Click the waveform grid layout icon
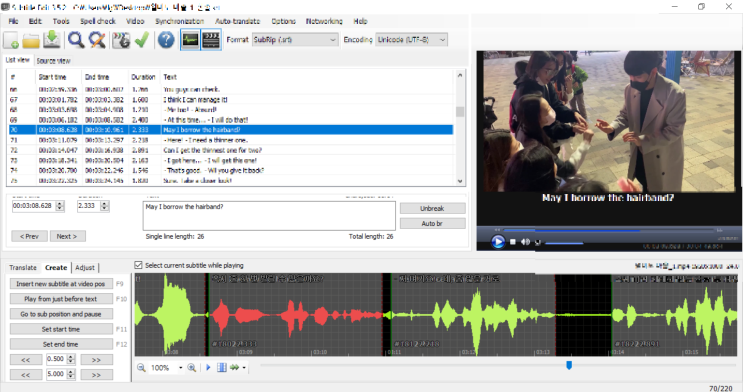 point(221,367)
